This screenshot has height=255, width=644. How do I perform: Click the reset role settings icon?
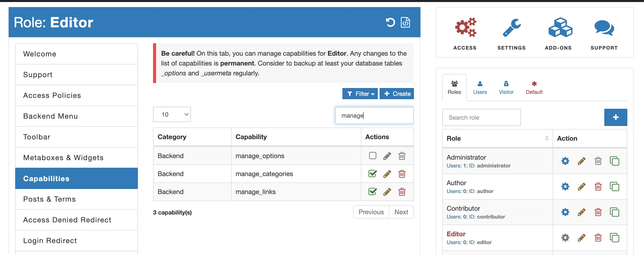390,23
